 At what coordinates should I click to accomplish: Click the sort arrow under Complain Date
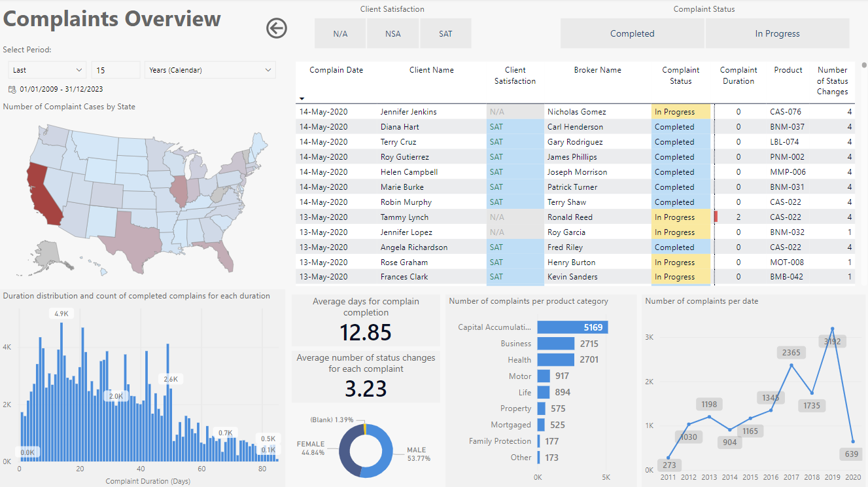[x=302, y=99]
